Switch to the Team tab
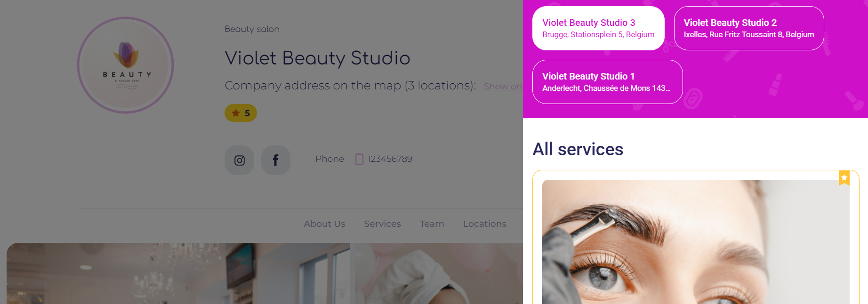 tap(432, 224)
